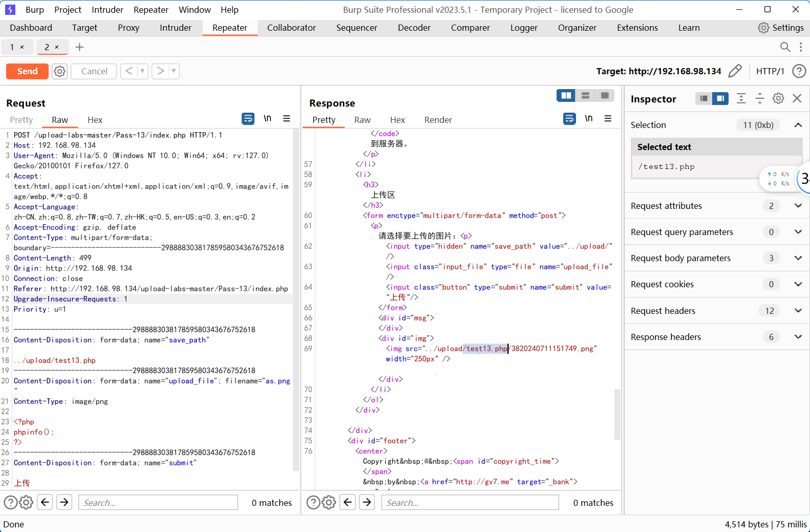Select Hex view in Request panel
810x532 pixels.
click(x=95, y=120)
